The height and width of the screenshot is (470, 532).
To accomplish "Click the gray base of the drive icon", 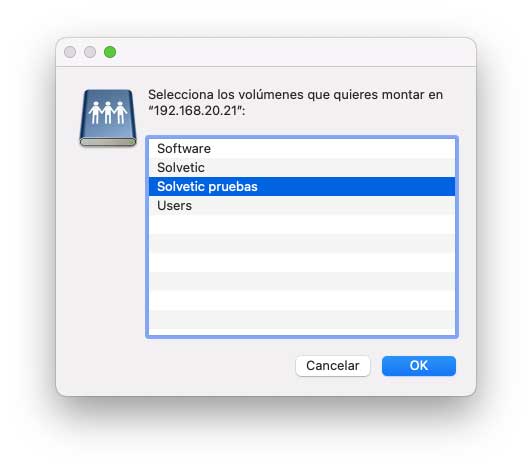I will (x=108, y=142).
